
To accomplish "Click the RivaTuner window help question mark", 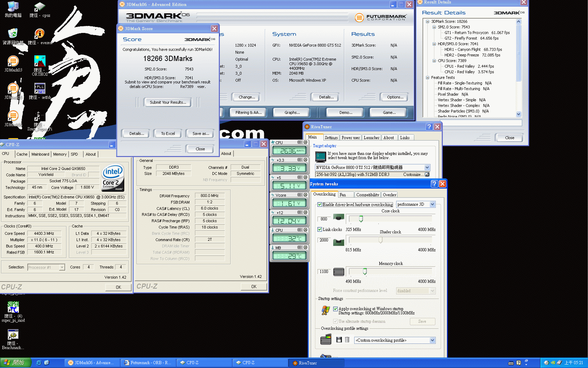I will [x=429, y=127].
